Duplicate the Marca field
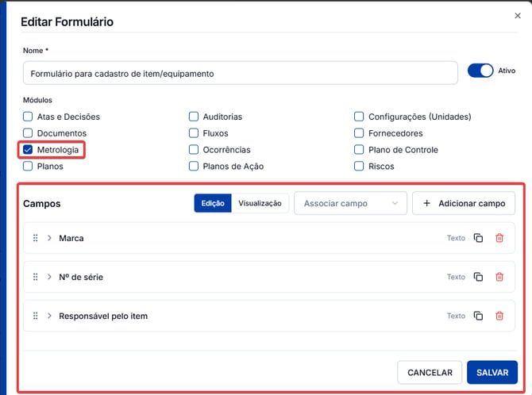Screen dimensions: 532x395 click(478, 238)
